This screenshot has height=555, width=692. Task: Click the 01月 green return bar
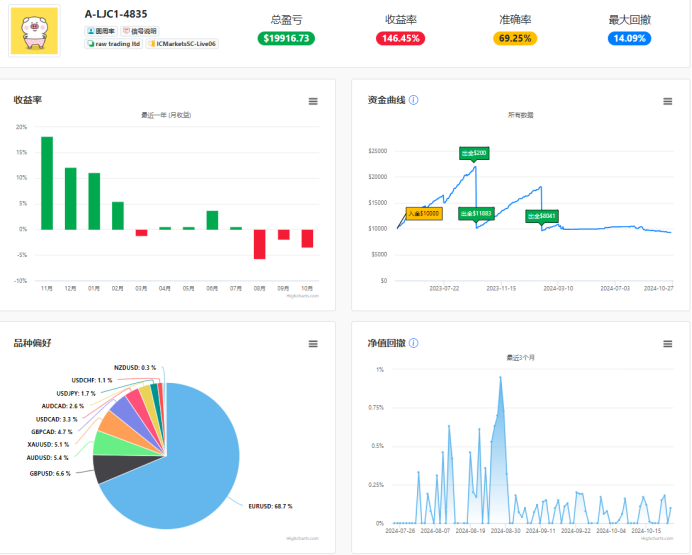point(94,201)
